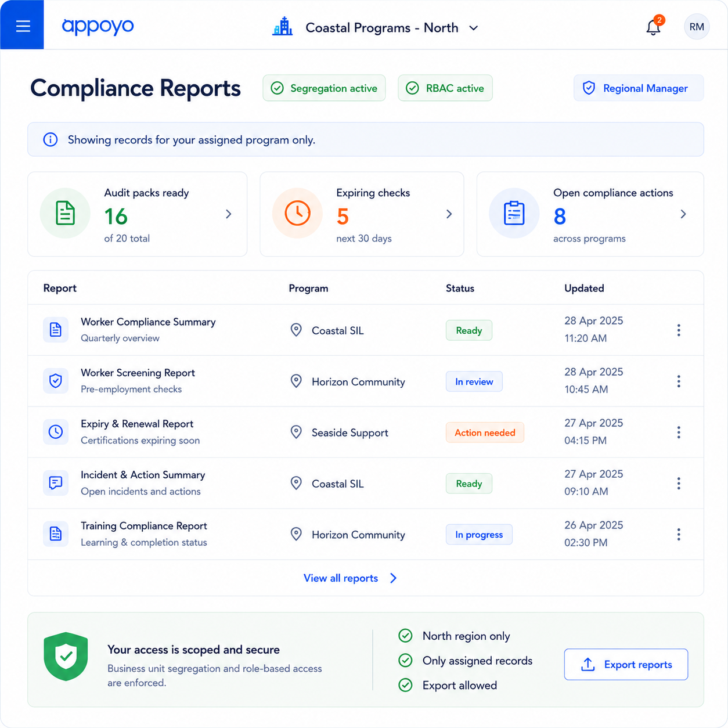The image size is (728, 728).
Task: Open Expiring checks chevron
Action: (449, 214)
